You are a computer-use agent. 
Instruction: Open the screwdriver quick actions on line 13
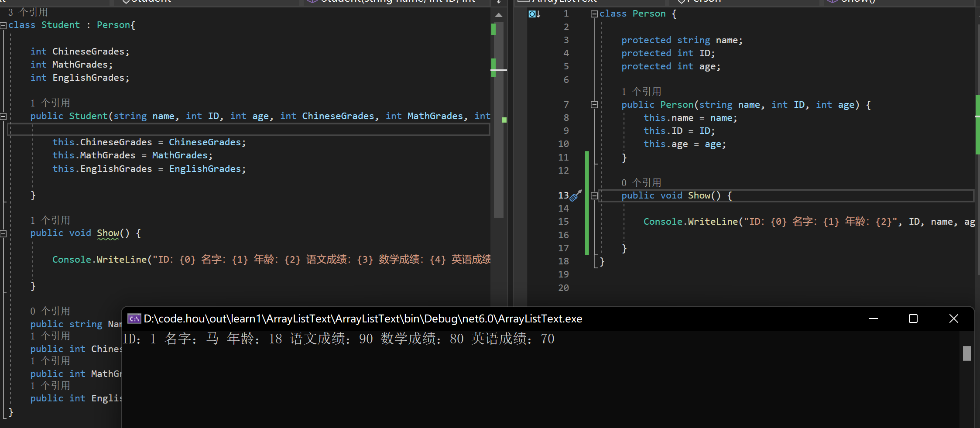pos(576,195)
